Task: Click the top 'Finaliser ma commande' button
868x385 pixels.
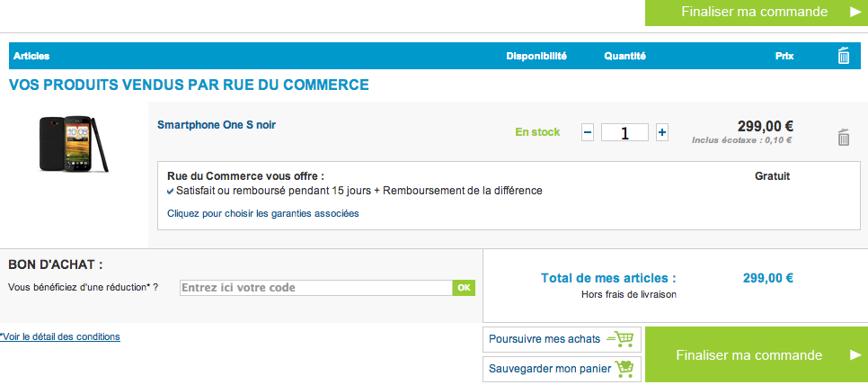Action: [x=757, y=13]
